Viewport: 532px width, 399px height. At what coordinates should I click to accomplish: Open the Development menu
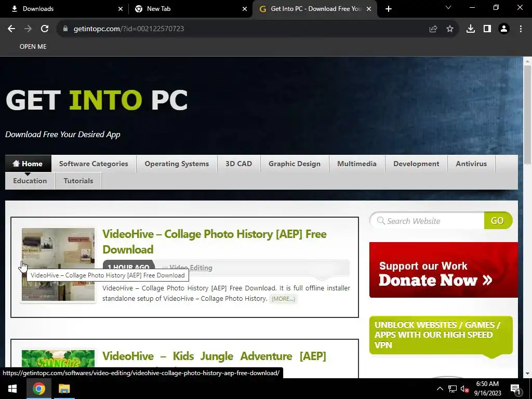click(416, 164)
